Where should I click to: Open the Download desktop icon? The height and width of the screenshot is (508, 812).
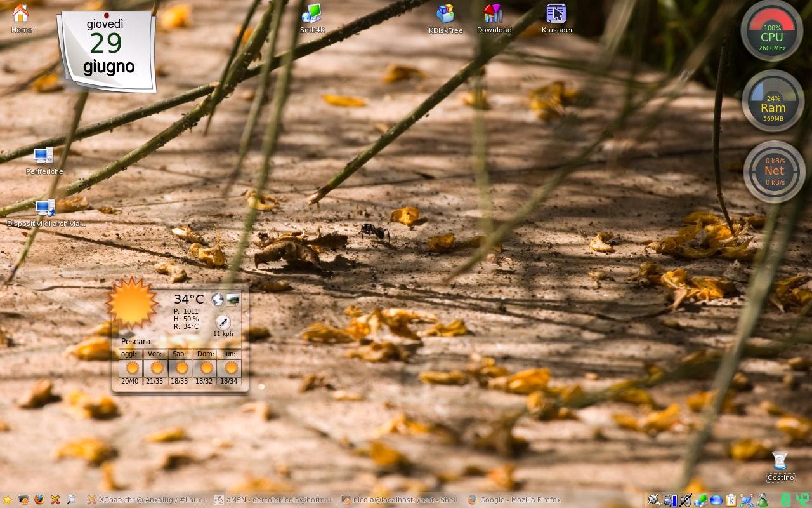(x=494, y=19)
